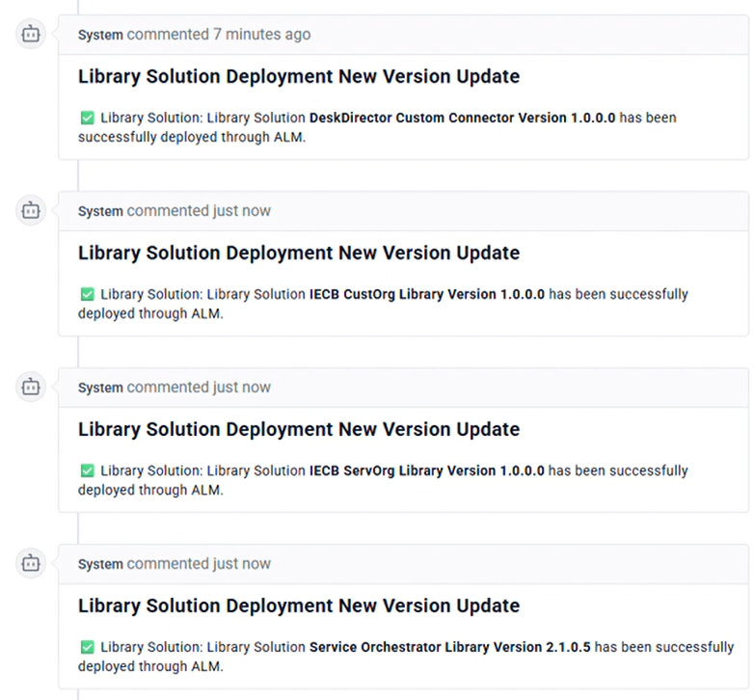The width and height of the screenshot is (754, 700).
Task: Click the heading of the DeskDirector deployment comment
Action: click(299, 76)
